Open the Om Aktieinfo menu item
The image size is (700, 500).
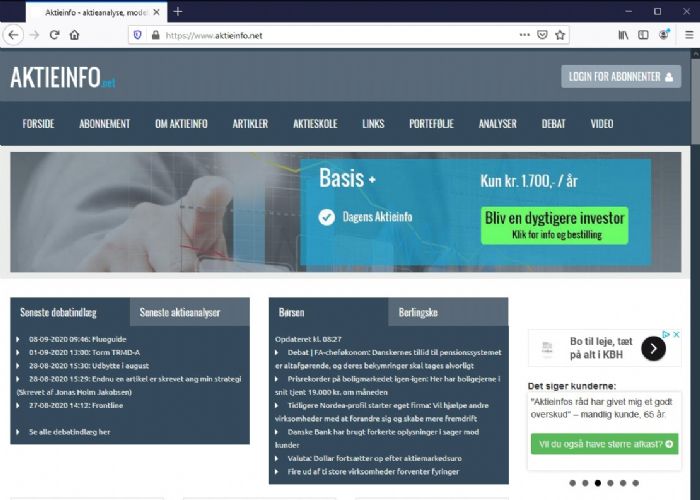click(181, 124)
